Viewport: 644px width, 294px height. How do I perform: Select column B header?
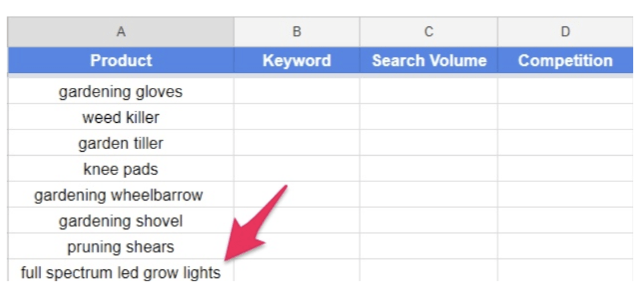pos(297,32)
